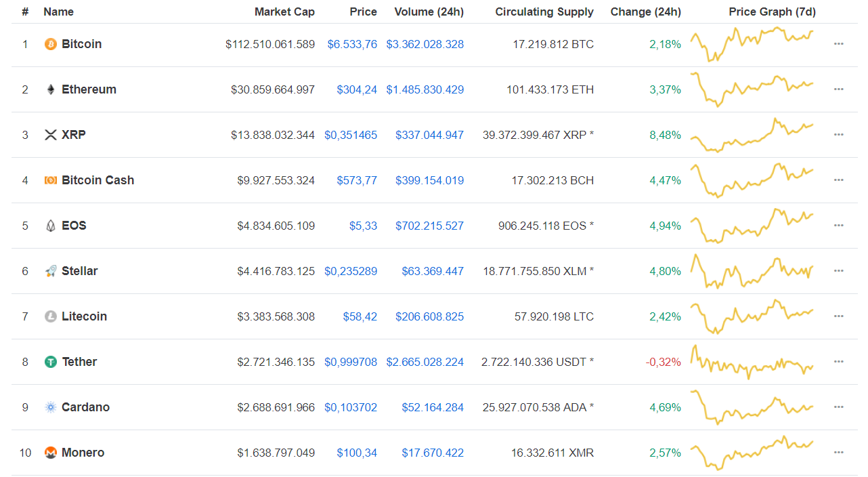Sort by Change (24h) column

point(645,12)
